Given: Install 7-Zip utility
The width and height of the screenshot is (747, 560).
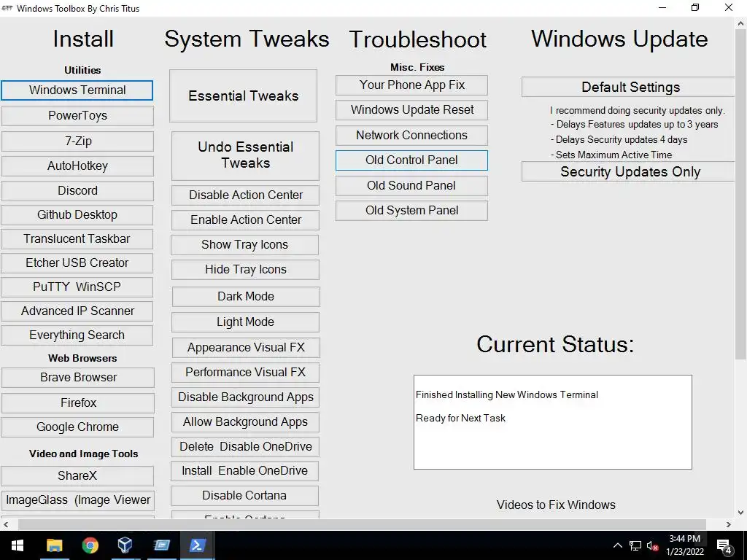Looking at the screenshot, I should [x=77, y=141].
